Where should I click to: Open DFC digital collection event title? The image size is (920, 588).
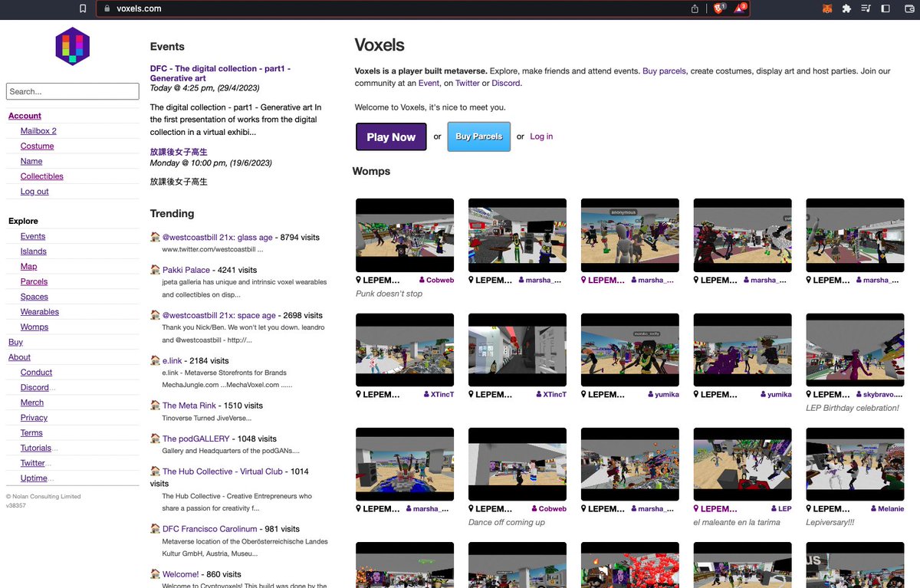tap(220, 74)
